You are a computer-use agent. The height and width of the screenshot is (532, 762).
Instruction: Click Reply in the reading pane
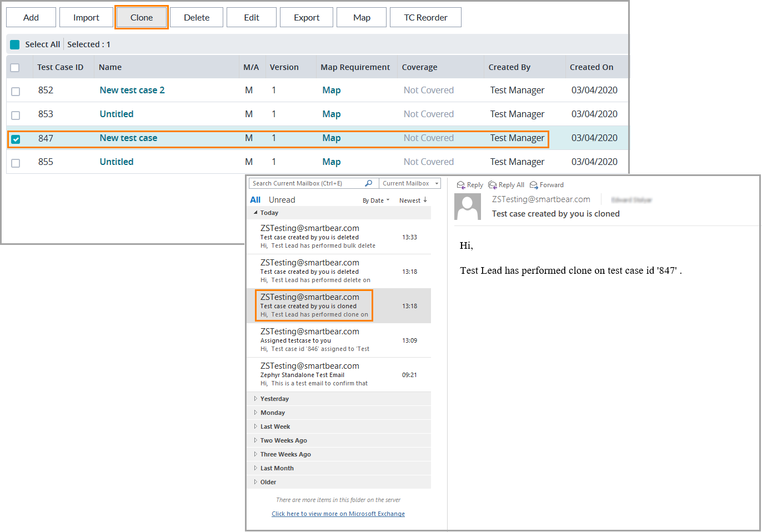tap(470, 185)
